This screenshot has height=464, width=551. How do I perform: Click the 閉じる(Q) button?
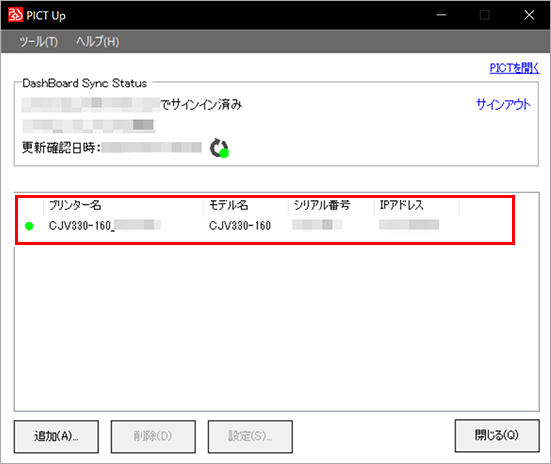497,435
